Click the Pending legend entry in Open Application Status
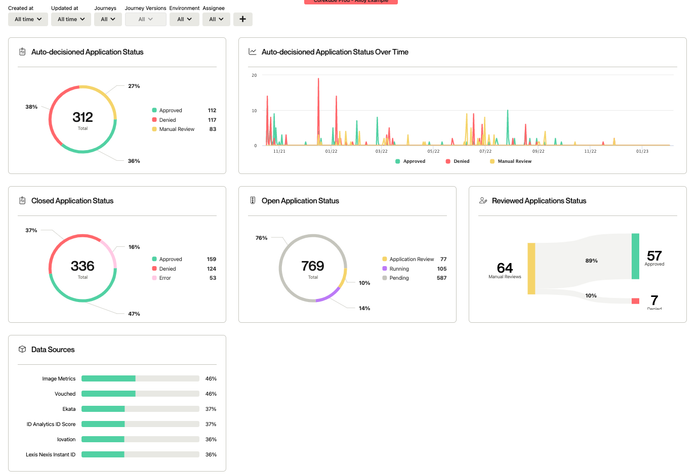 pyautogui.click(x=402, y=279)
